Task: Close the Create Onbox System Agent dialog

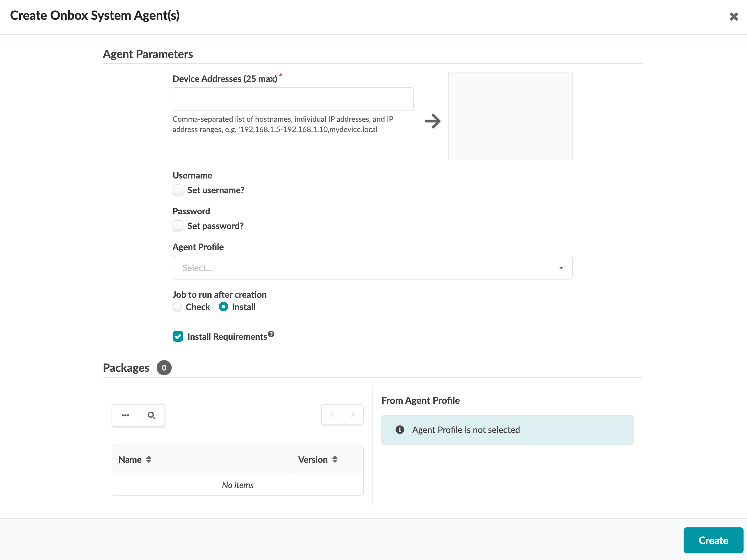Action: 734,17
